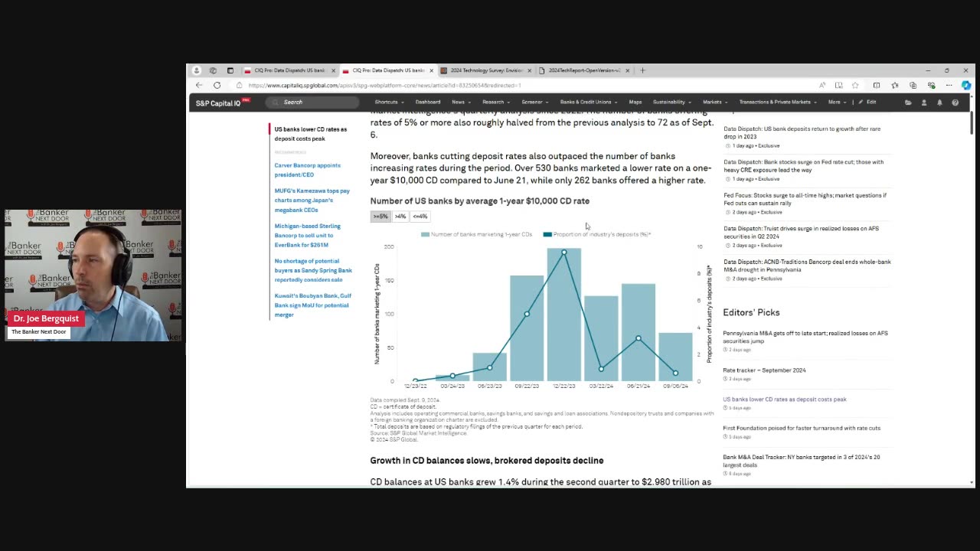The width and height of the screenshot is (980, 551).
Task: Expand the Sustainability dropdown menu
Action: (671, 102)
